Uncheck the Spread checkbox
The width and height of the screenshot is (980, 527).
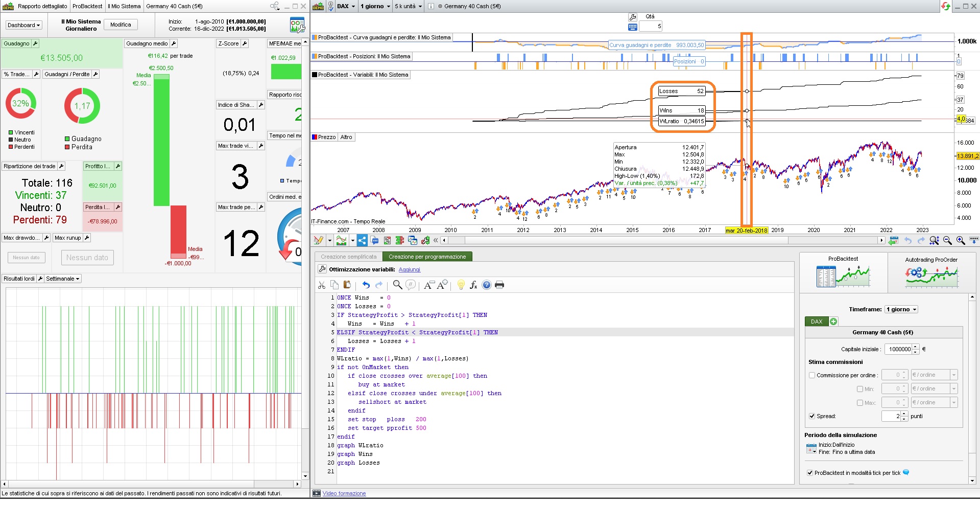pyautogui.click(x=812, y=416)
